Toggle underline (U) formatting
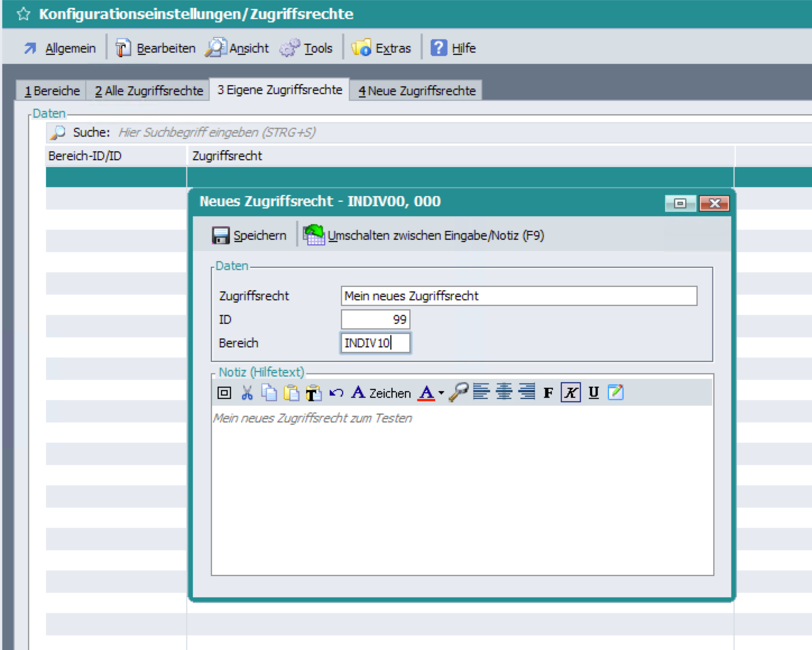Screen dimensions: 812x650 coord(593,393)
